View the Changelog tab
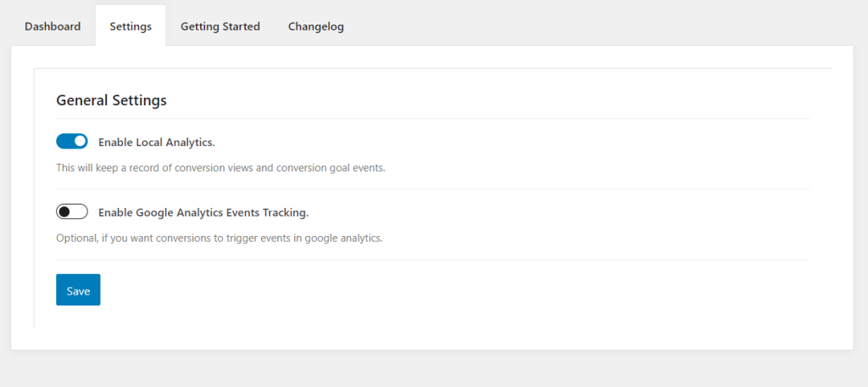Screen dimensions: 868x387 [x=316, y=26]
